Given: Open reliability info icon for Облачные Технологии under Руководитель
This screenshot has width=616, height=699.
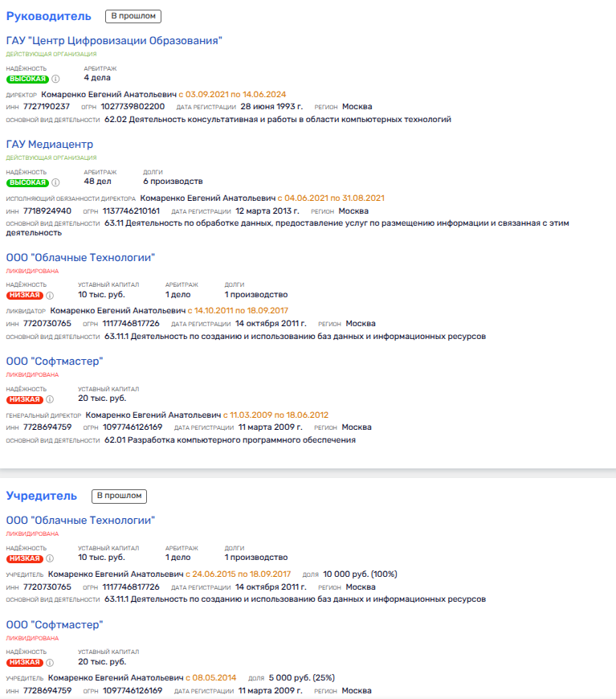Looking at the screenshot, I should [x=50, y=295].
